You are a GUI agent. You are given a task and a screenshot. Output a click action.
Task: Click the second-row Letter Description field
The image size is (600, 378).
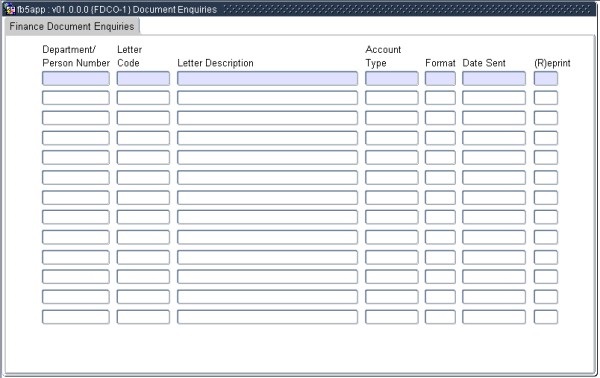267,98
